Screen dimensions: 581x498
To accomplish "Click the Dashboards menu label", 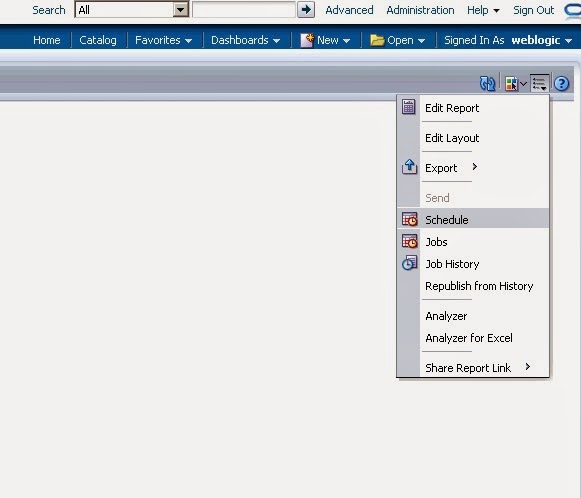I will [x=239, y=40].
